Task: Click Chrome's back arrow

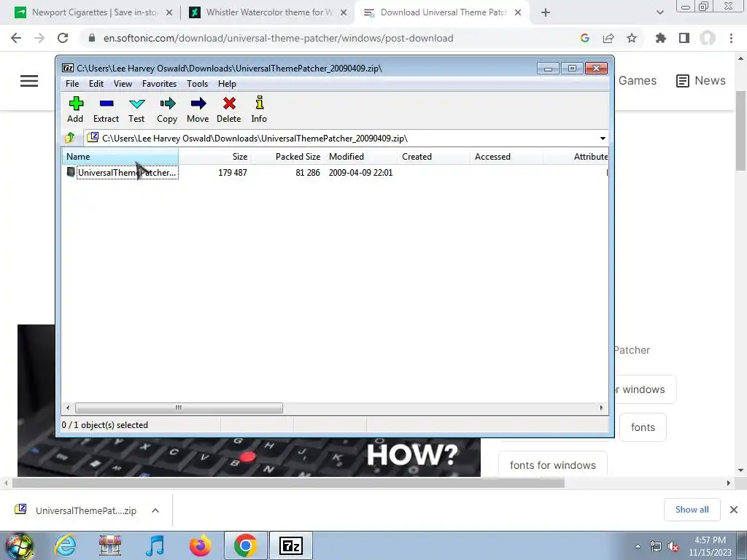Action: [16, 38]
